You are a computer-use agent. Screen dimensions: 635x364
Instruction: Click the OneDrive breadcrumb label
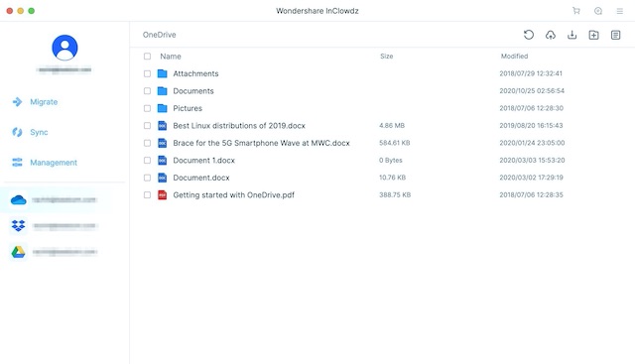[x=159, y=35]
